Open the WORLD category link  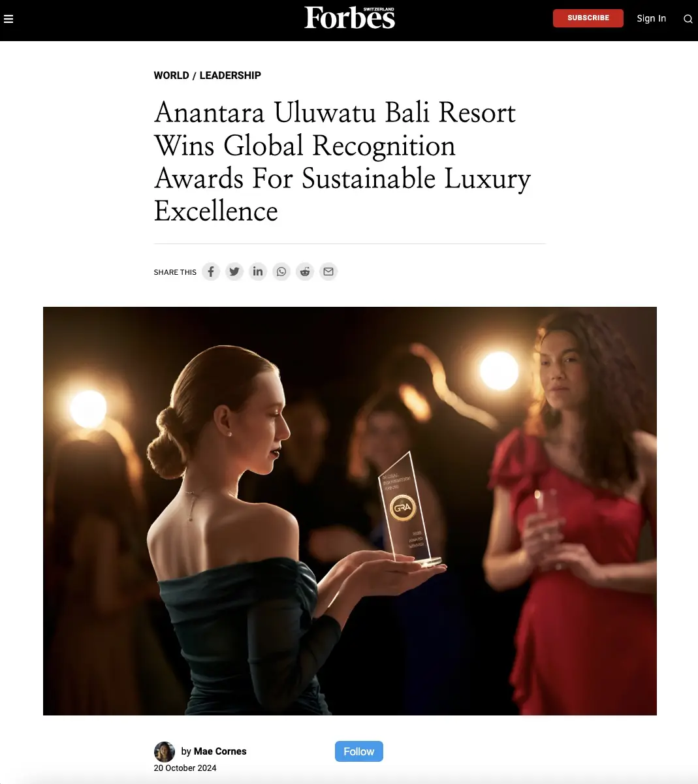[x=171, y=76]
